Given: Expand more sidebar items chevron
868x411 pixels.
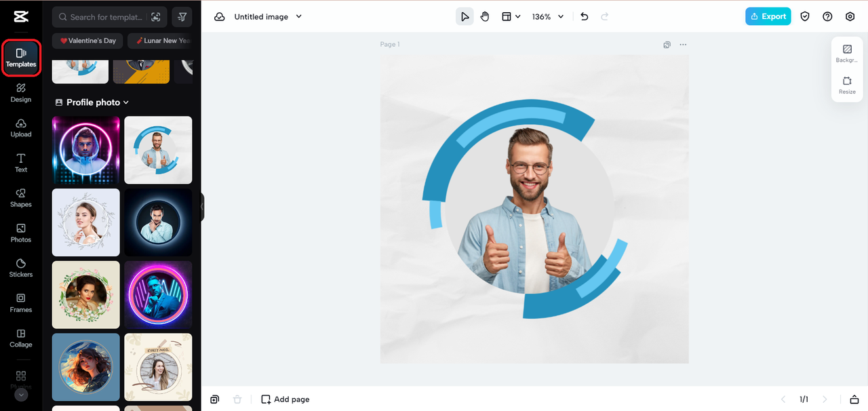Looking at the screenshot, I should point(21,394).
